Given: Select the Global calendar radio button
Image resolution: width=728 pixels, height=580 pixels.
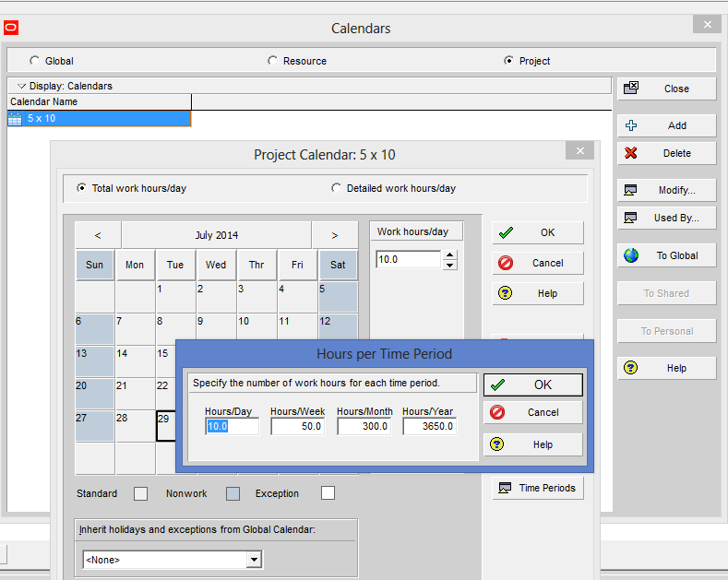Looking at the screenshot, I should click(x=35, y=61).
